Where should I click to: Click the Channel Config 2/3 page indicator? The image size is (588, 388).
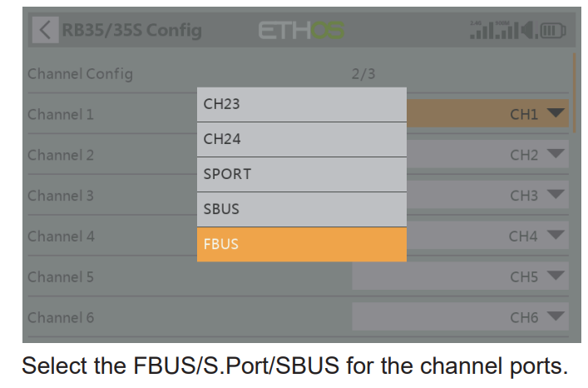tap(363, 74)
